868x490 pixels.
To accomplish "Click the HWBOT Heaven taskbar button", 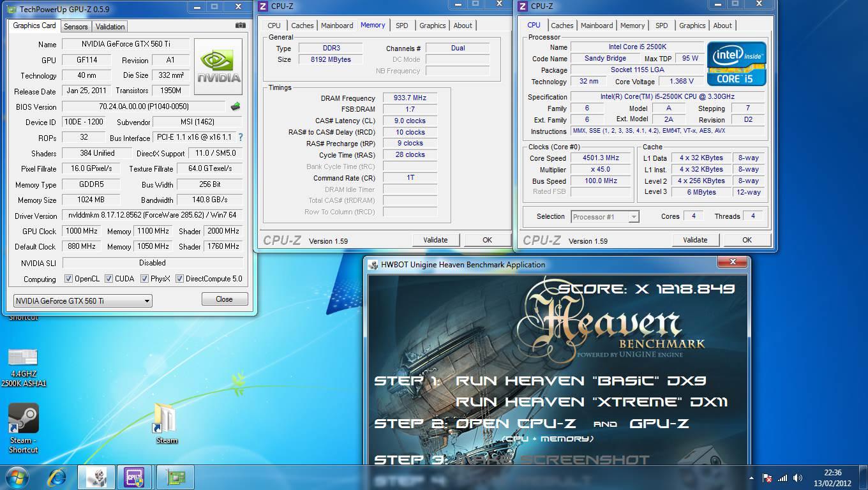I will pos(96,477).
